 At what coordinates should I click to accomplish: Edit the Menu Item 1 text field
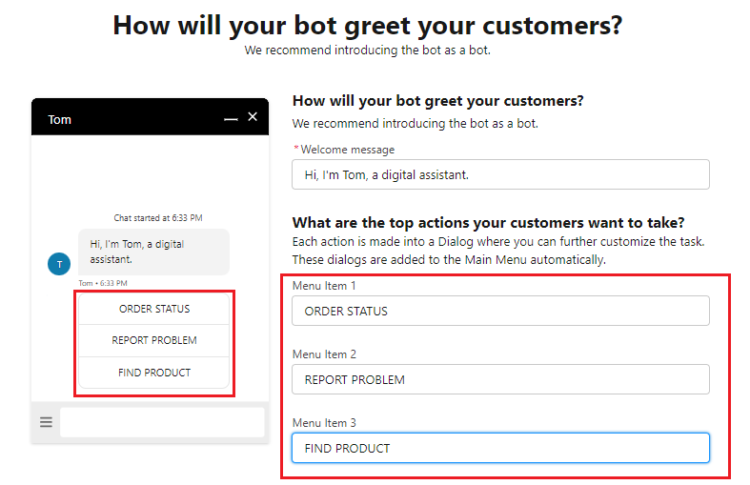pos(500,311)
